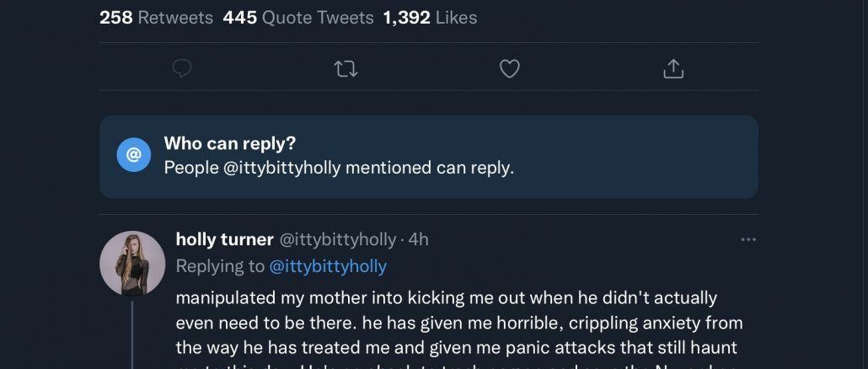Click holly turner's profile avatar

(132, 264)
